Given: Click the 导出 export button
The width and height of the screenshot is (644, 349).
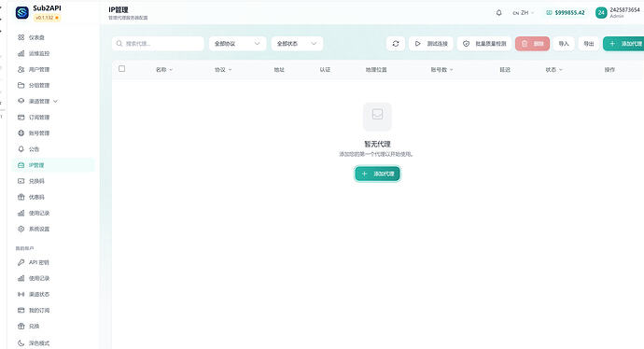Looking at the screenshot, I should coord(589,44).
